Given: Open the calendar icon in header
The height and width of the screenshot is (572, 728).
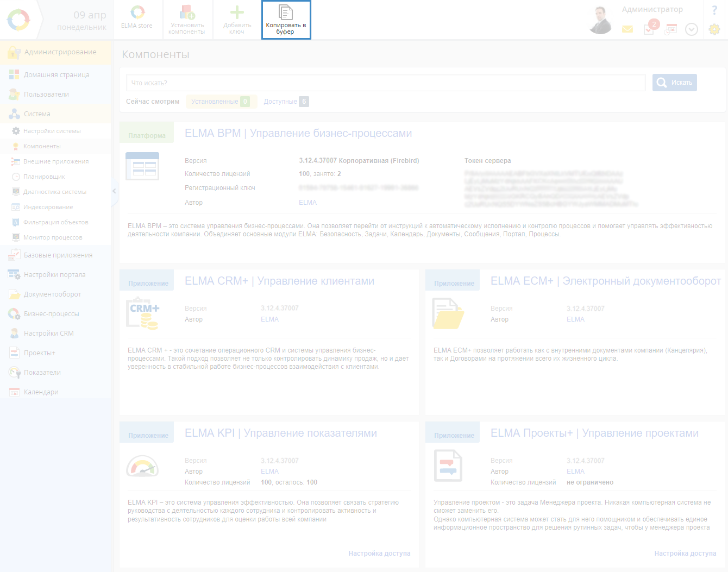Looking at the screenshot, I should click(671, 29).
